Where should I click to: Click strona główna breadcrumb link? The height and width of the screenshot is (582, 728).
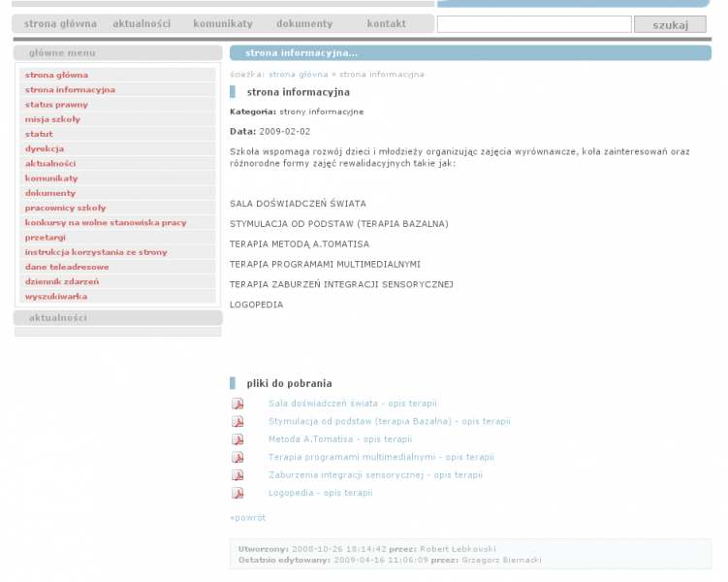pyautogui.click(x=298, y=74)
